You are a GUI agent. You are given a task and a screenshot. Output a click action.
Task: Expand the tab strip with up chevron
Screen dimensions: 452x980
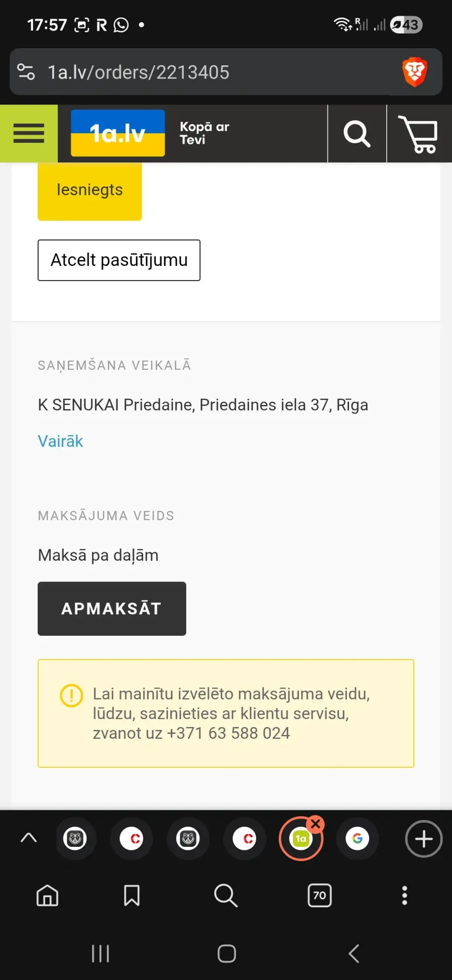tap(29, 837)
